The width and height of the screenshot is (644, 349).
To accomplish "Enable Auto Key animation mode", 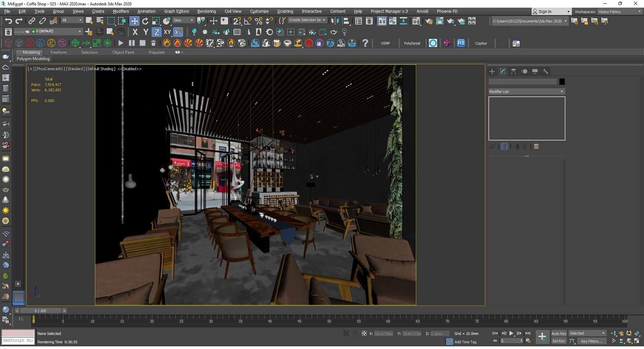I will (558, 333).
